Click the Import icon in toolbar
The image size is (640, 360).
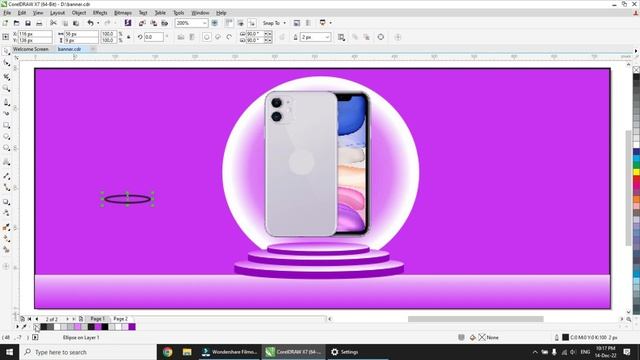[x=142, y=23]
